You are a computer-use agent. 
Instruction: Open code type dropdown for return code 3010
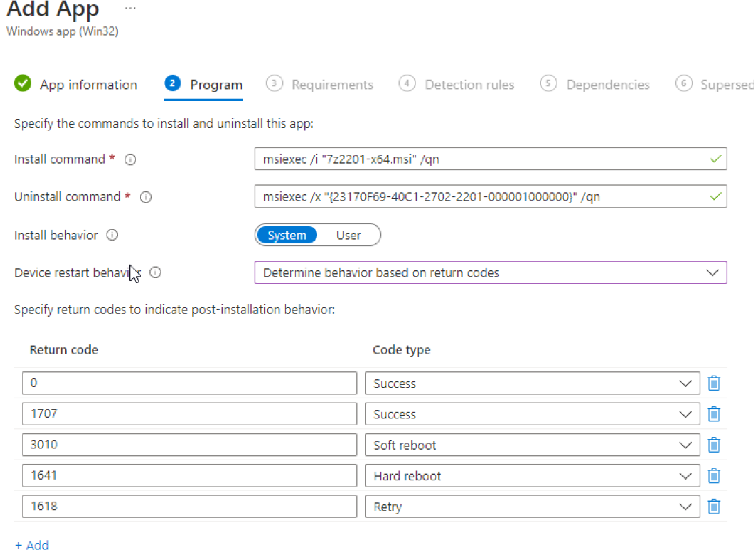pyautogui.click(x=686, y=445)
